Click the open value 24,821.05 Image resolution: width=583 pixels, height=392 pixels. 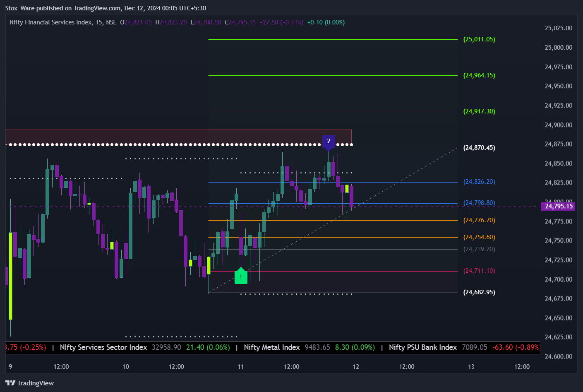pos(138,22)
